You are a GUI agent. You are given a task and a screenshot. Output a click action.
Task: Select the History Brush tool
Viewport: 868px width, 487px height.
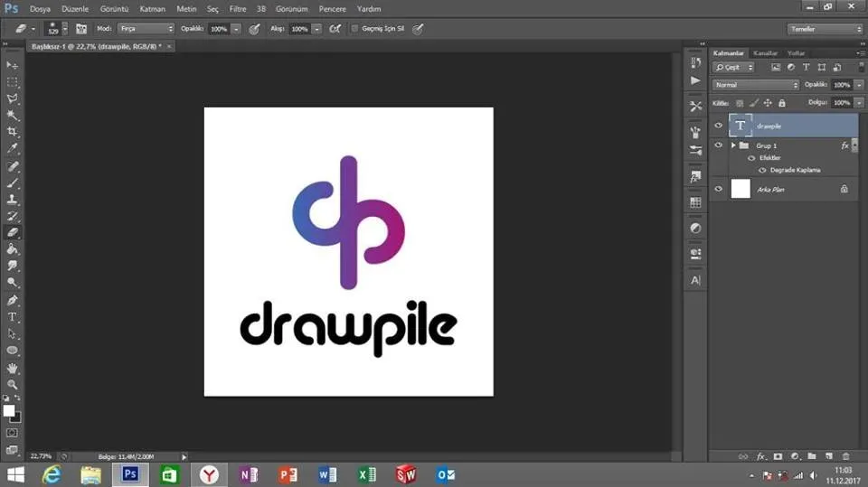(12, 216)
